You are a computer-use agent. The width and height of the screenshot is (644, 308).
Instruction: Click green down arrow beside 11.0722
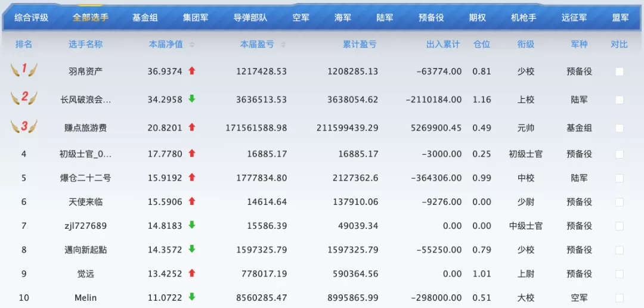[x=192, y=297]
